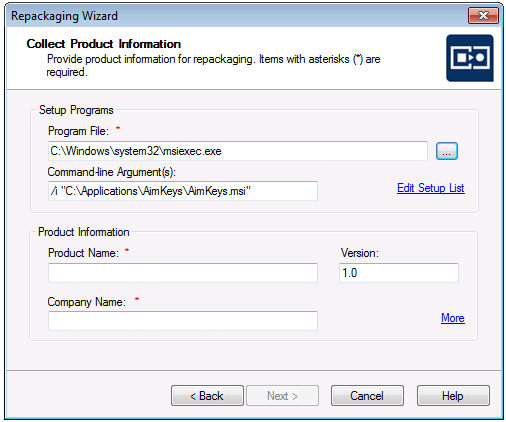Open Help for this wizard page
The height and width of the screenshot is (422, 506).
click(453, 396)
